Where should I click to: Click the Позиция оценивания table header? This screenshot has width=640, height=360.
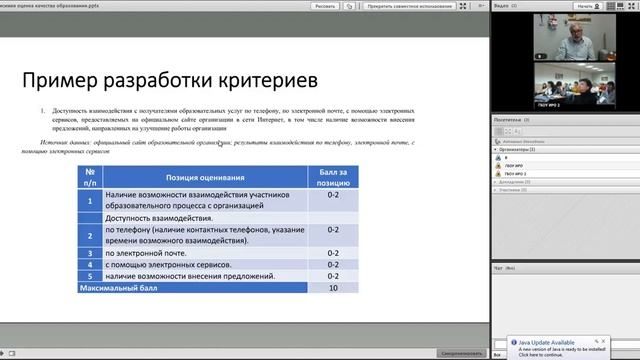click(205, 178)
